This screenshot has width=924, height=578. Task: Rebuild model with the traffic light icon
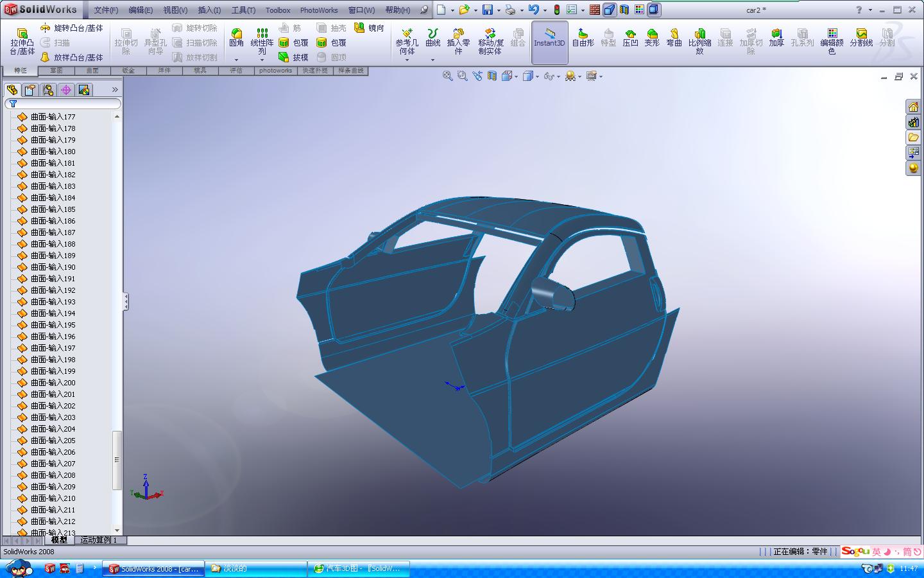(x=556, y=10)
